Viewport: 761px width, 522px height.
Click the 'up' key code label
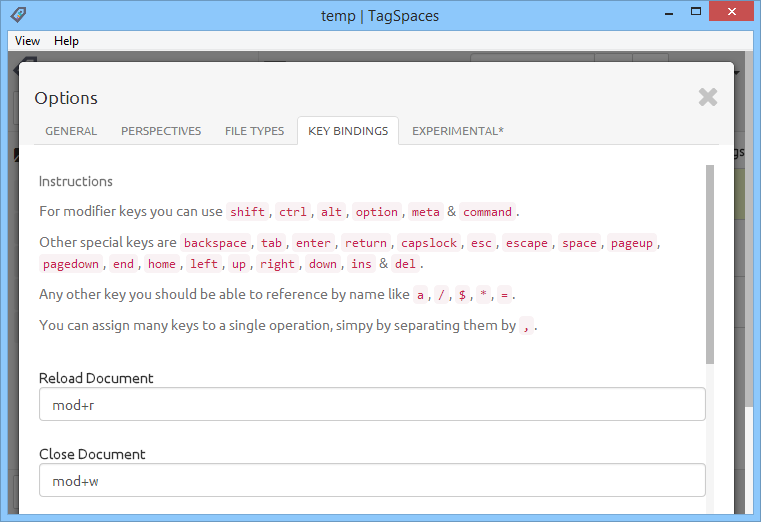[x=239, y=264]
